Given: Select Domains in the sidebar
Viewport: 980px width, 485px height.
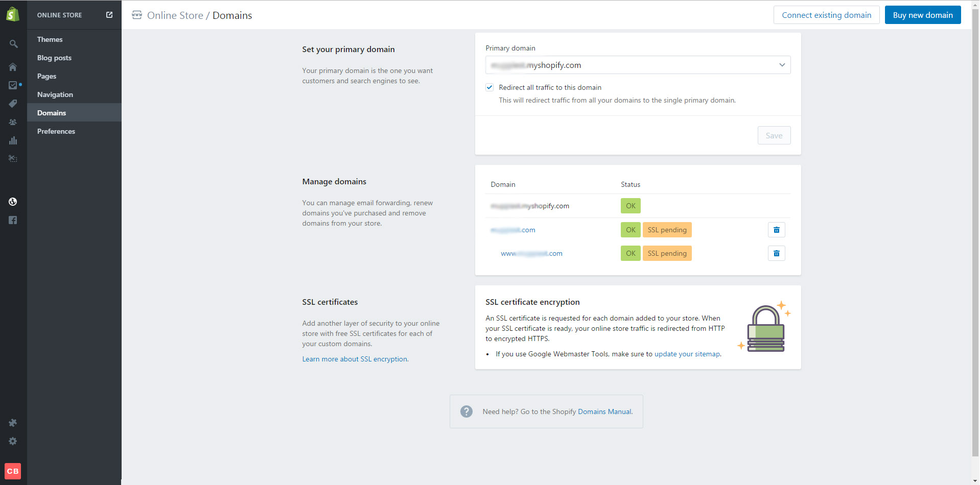Looking at the screenshot, I should (74, 113).
